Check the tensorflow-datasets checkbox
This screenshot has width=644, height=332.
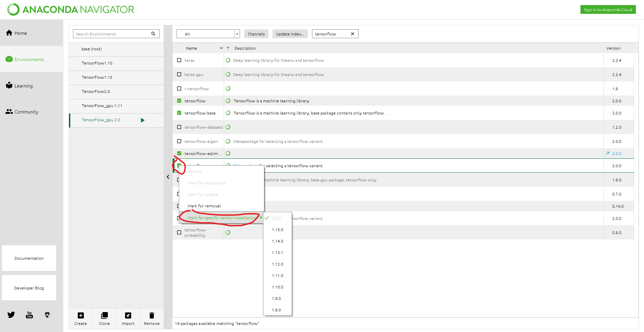click(x=179, y=127)
